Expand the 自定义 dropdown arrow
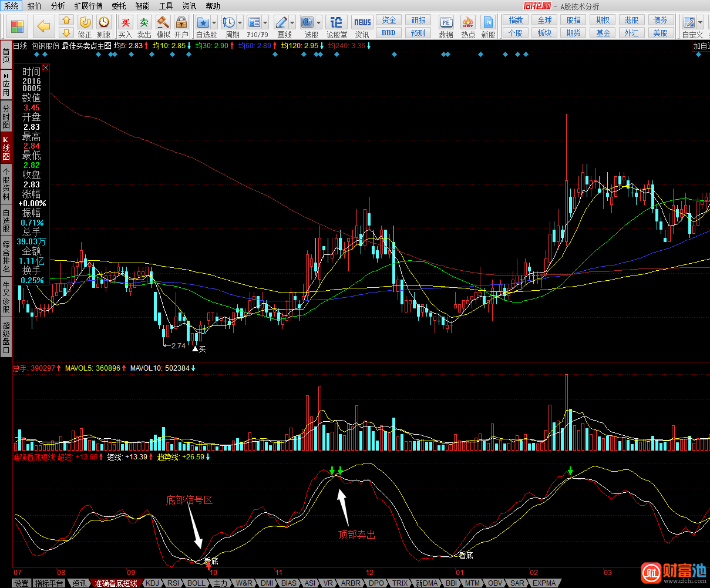This screenshot has height=588, width=710. point(700,23)
